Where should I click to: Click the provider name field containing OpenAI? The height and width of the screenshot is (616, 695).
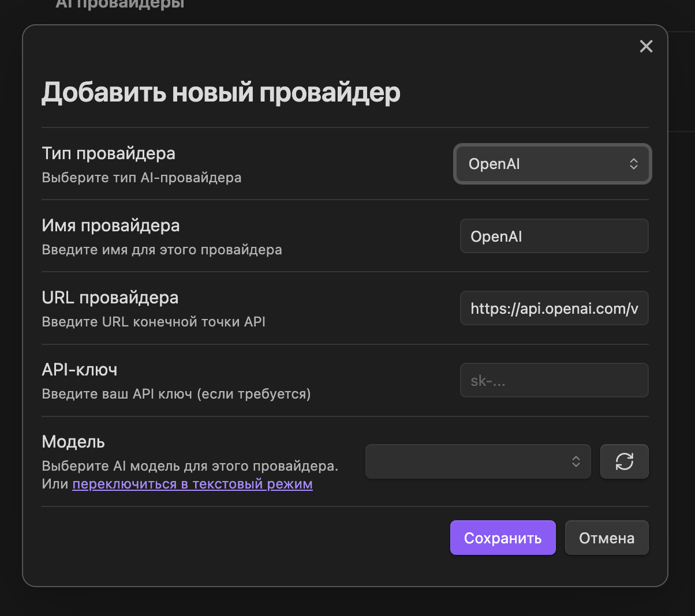tap(554, 236)
